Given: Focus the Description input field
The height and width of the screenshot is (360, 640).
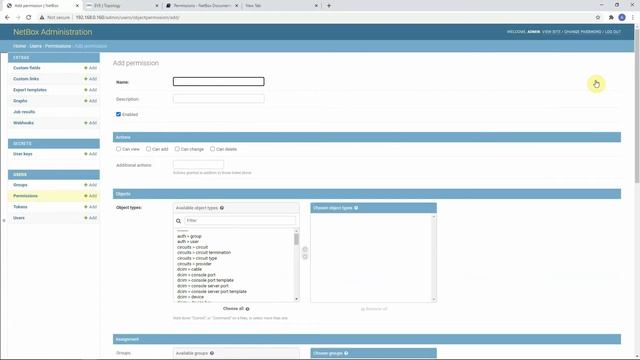Looking at the screenshot, I should (218, 99).
